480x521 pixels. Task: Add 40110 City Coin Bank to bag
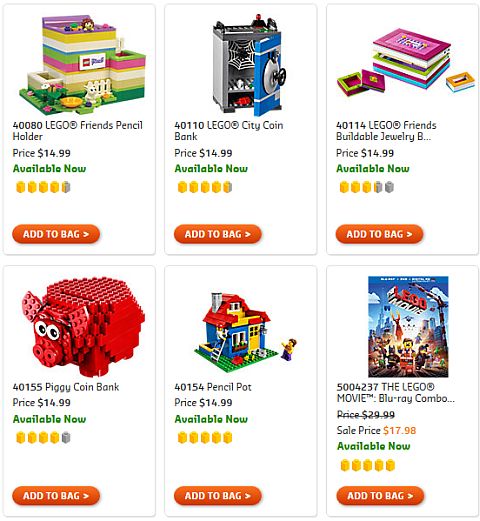218,234
